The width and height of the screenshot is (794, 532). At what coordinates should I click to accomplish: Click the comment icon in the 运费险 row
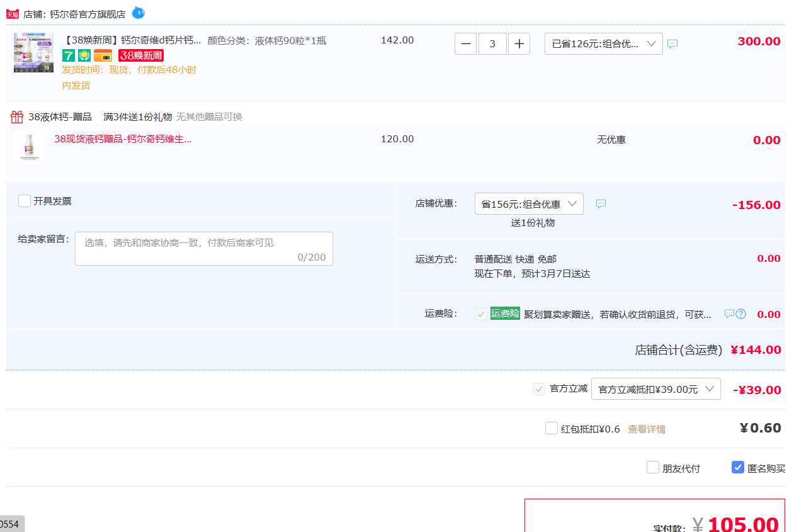click(x=729, y=314)
